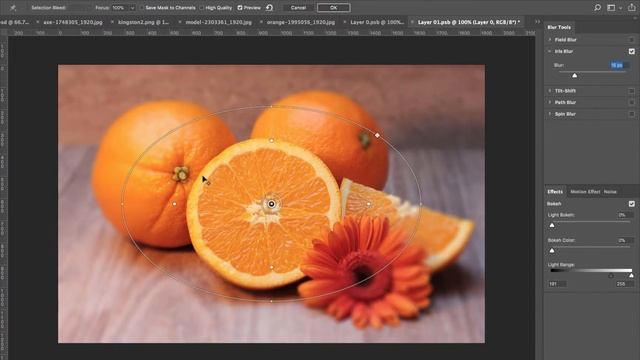Click the Blur amount slider handle
Viewport: 640px width, 360px height.
(x=575, y=76)
